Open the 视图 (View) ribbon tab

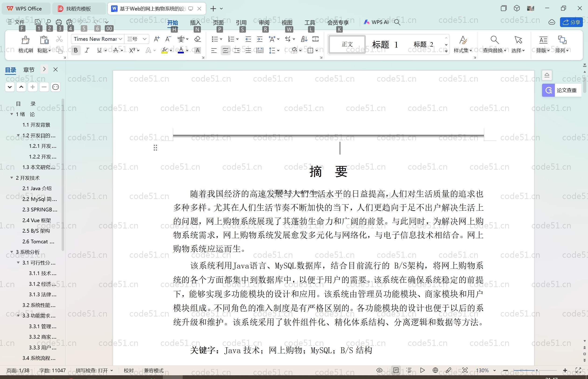(x=287, y=22)
